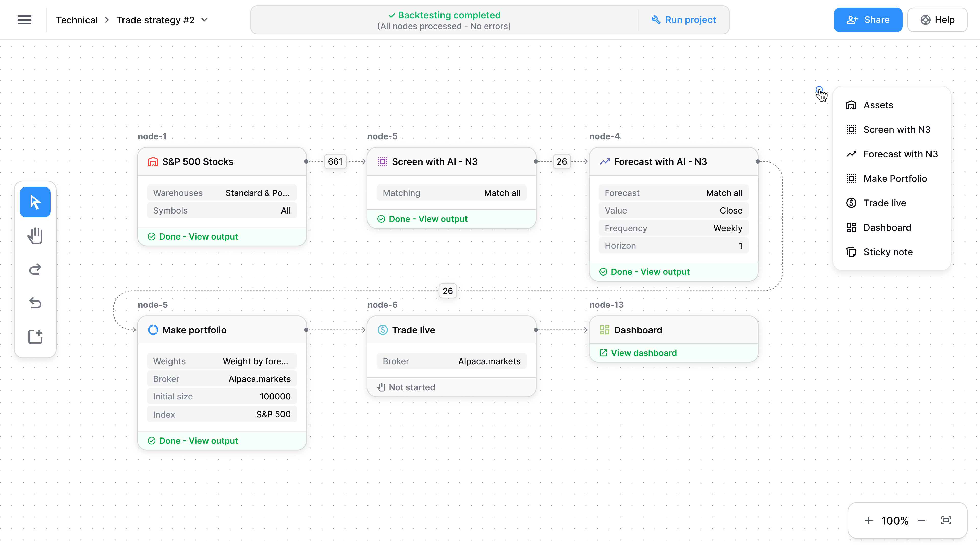Switch to the hand pan tool
980x551 pixels.
(35, 236)
